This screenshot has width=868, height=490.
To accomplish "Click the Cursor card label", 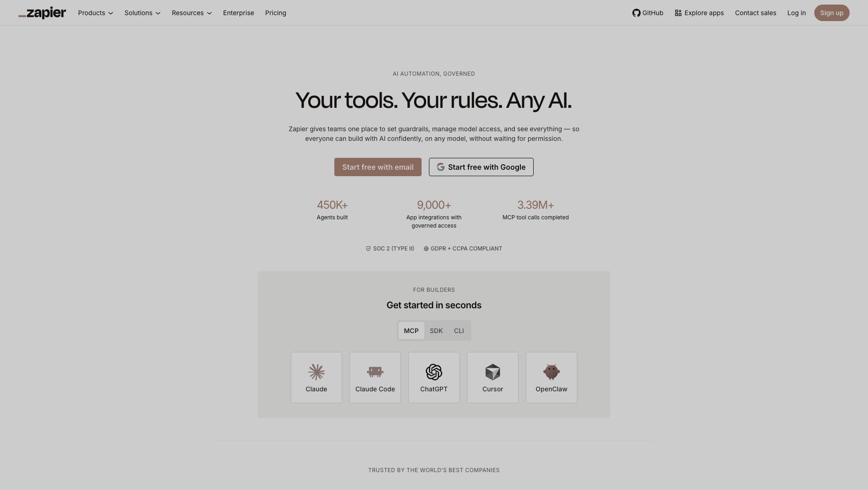I will (x=493, y=389).
